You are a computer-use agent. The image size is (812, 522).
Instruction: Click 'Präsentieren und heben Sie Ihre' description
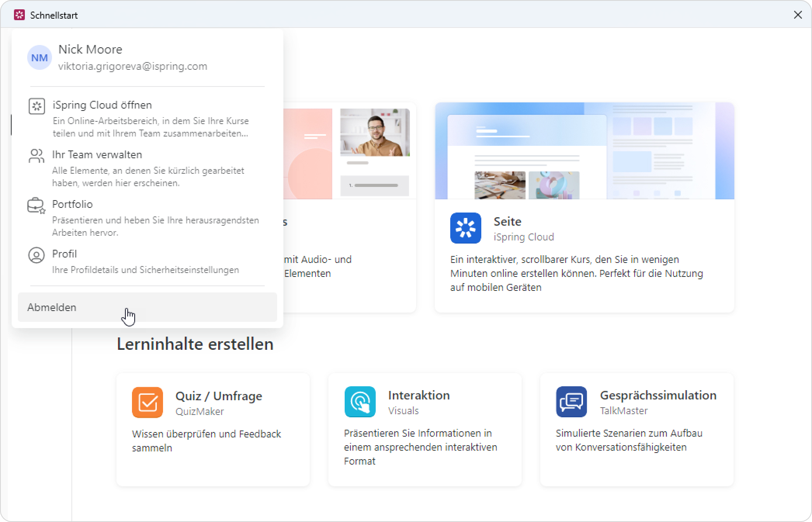156,226
